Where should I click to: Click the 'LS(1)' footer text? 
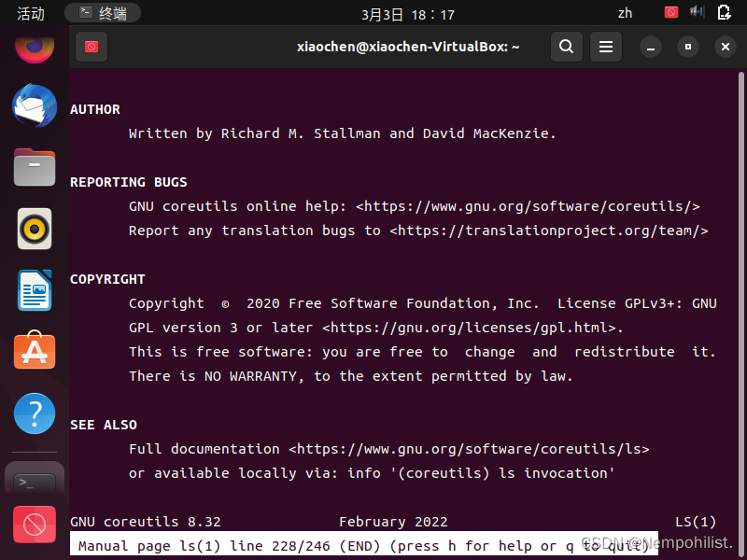pos(696,522)
